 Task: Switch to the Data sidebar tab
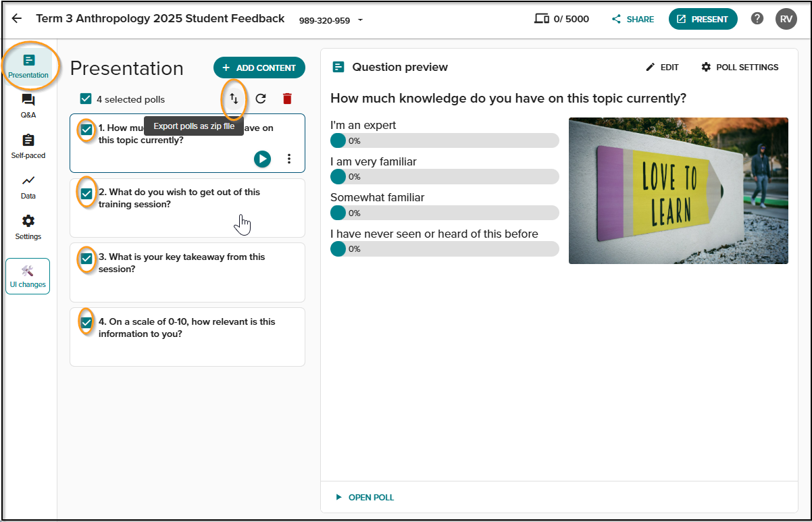coord(28,187)
